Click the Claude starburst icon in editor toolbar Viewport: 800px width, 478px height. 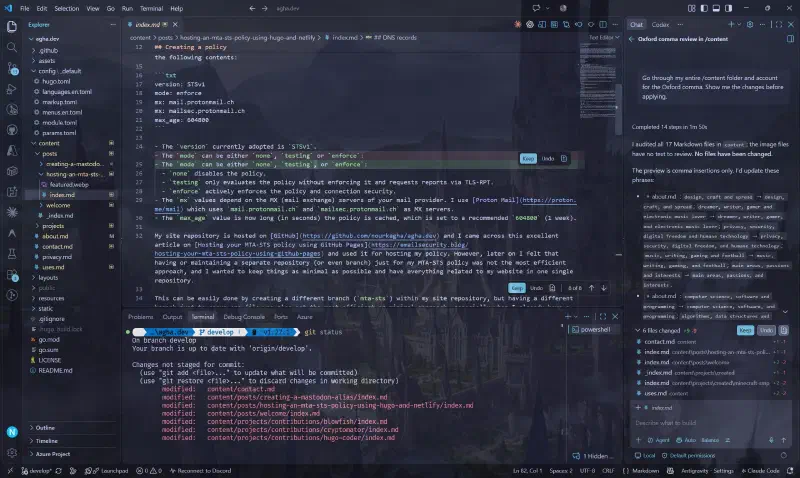point(517,24)
